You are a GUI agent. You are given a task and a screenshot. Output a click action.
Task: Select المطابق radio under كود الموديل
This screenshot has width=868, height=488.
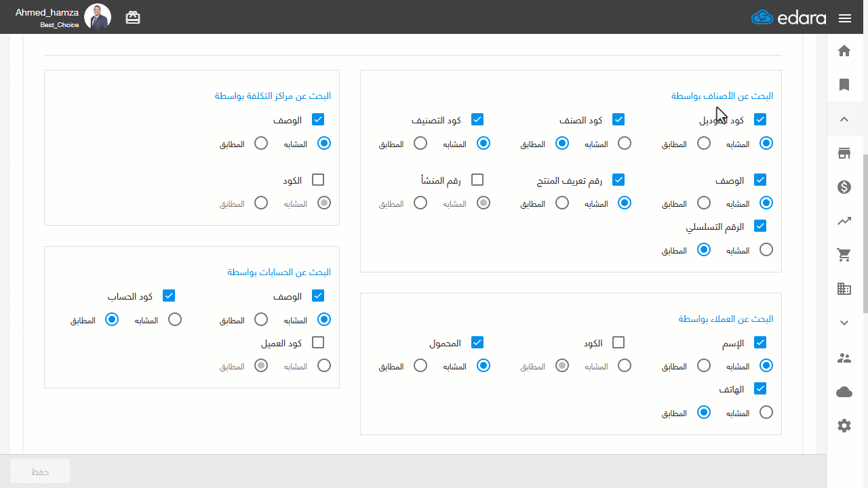coord(704,143)
